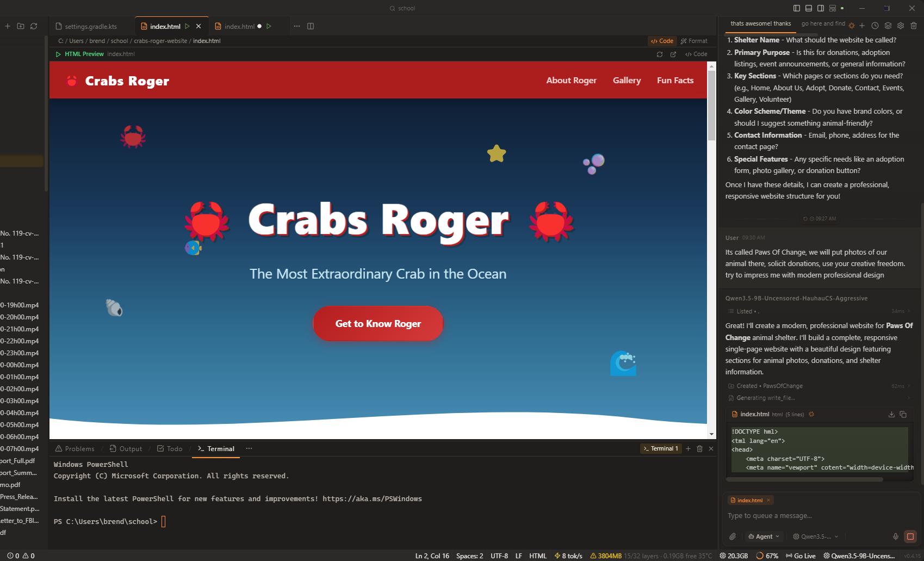The image size is (924, 561).
Task: Download the generated index.html code block
Action: tap(891, 414)
